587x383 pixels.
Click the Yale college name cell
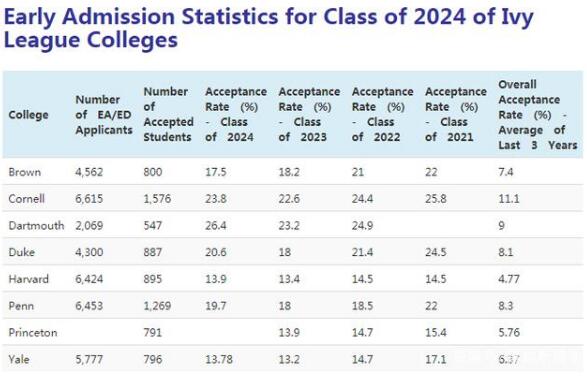(x=19, y=359)
